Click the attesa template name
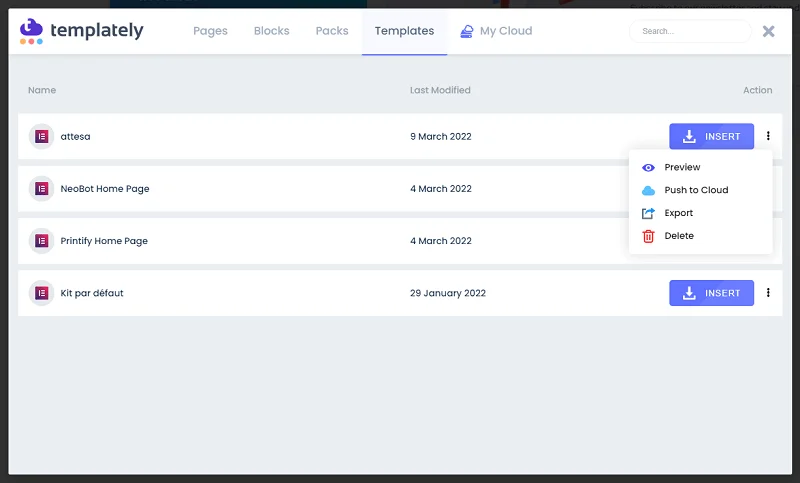Viewport: 800px width, 483px height. [76, 137]
